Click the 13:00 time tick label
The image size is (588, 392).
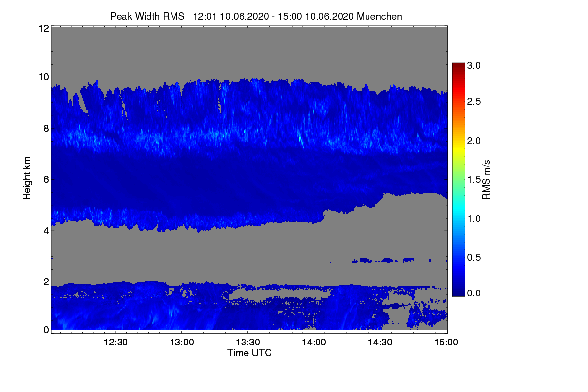pos(182,342)
